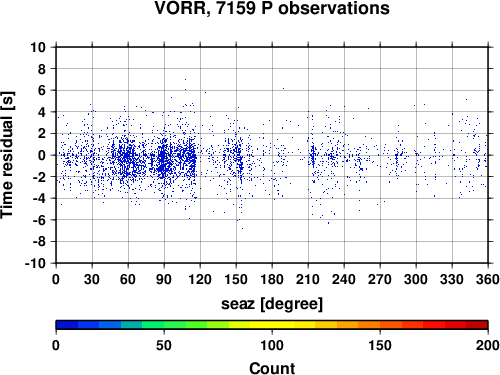Image resolution: width=500 pixels, height=375 pixels.
Task: Click the colorbar tick label 50
Action: click(164, 345)
